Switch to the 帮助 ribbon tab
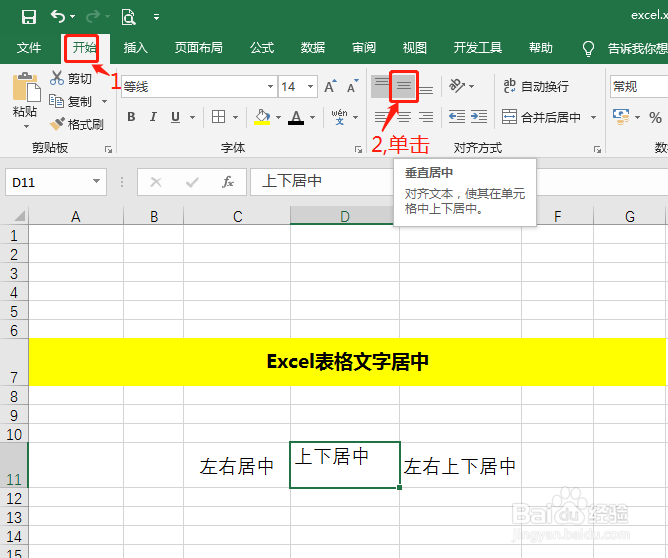The height and width of the screenshot is (558, 668). point(541,48)
